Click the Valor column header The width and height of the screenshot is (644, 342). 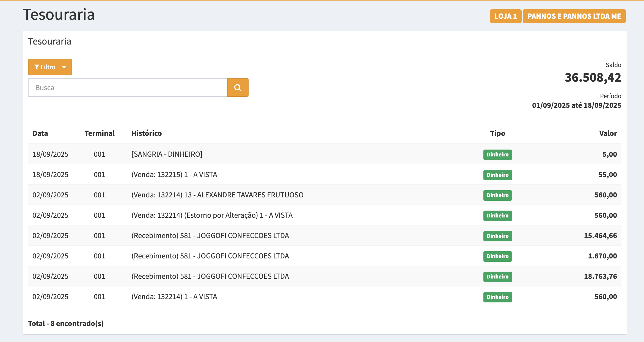pyautogui.click(x=608, y=133)
